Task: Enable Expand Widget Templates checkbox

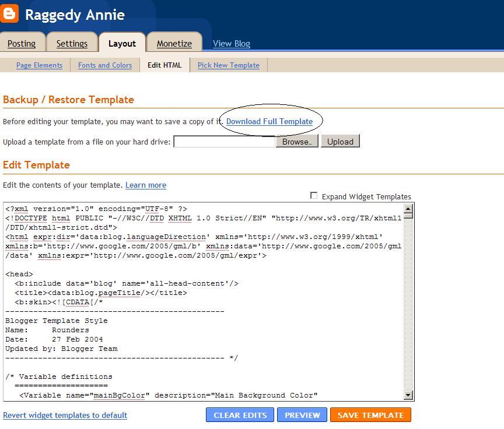Action: click(314, 195)
